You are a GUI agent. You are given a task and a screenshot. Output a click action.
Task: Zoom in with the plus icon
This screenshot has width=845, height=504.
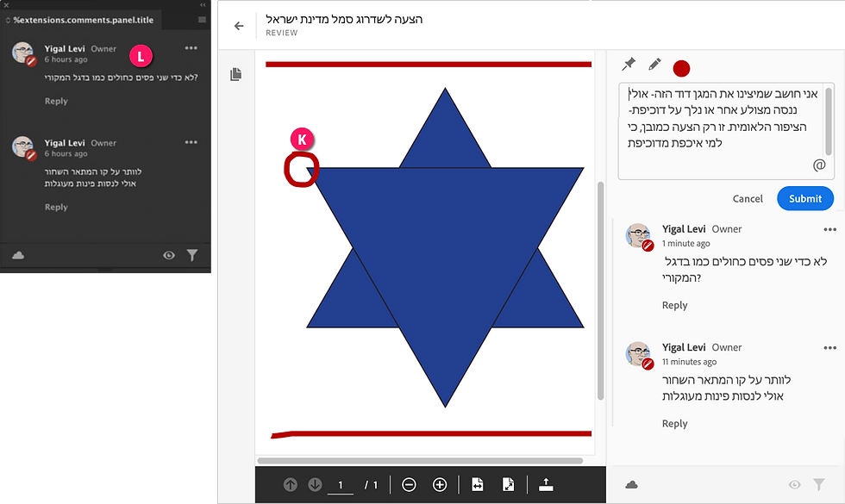[x=440, y=484]
